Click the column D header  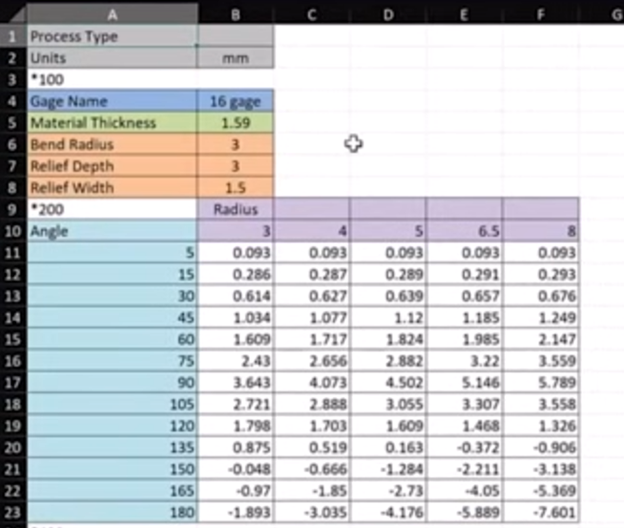coord(388,13)
